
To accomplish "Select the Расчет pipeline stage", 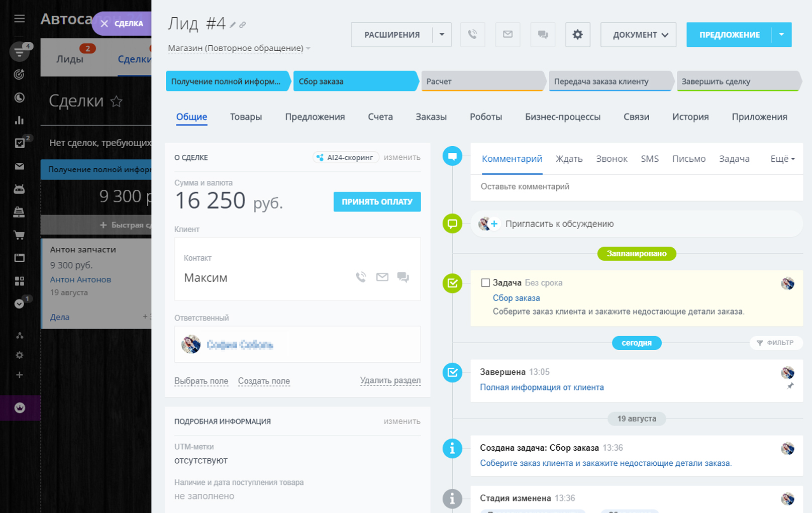I will (482, 81).
